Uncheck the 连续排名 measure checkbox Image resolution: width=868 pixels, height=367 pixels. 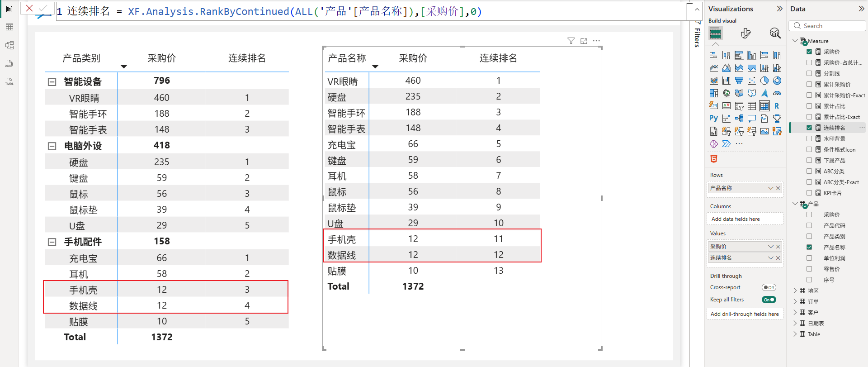(x=809, y=128)
